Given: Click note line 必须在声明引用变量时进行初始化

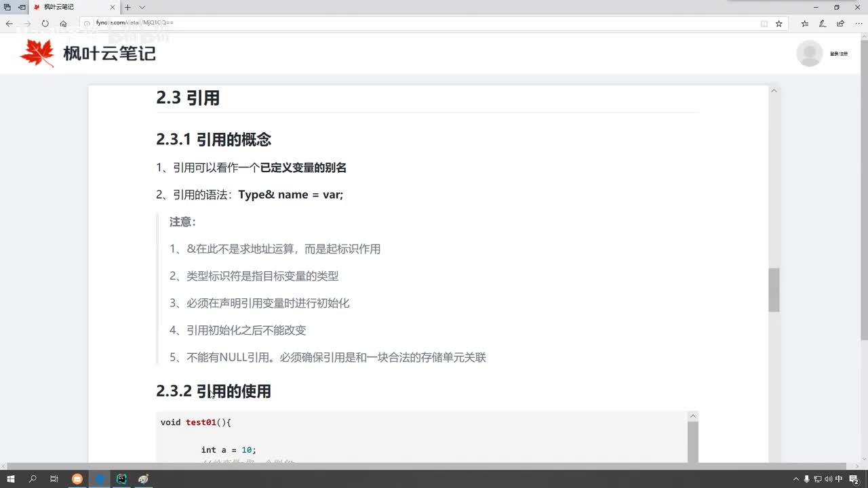Looking at the screenshot, I should (260, 303).
